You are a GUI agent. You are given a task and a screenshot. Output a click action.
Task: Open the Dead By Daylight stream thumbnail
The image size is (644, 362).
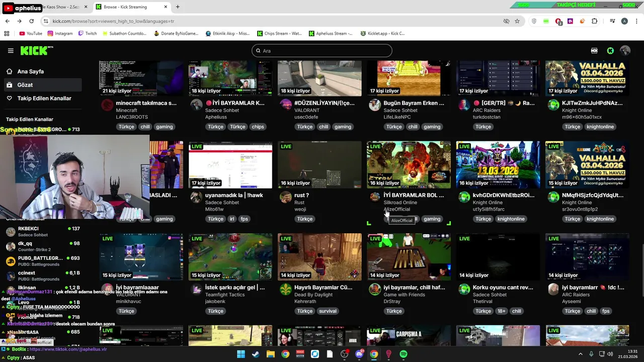319,257
